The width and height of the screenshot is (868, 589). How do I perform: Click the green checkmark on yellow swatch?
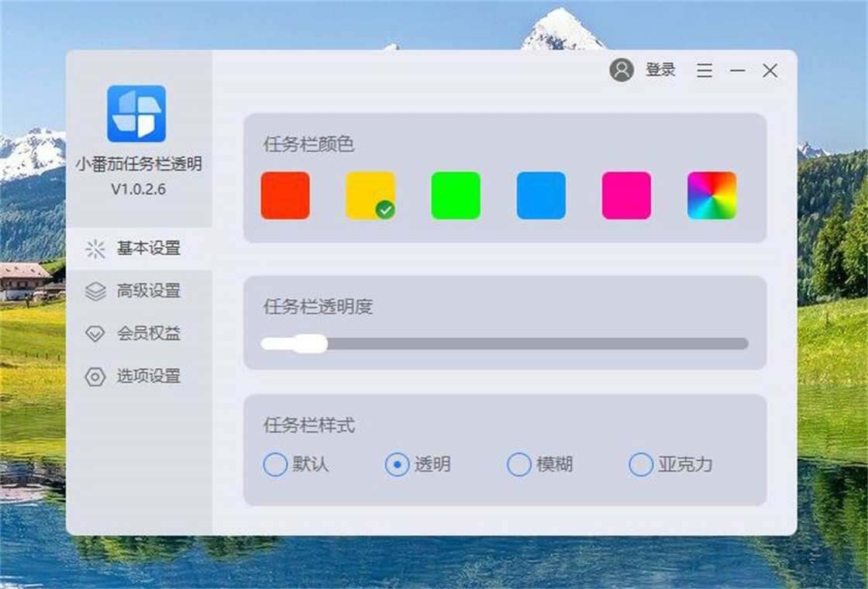(x=385, y=208)
